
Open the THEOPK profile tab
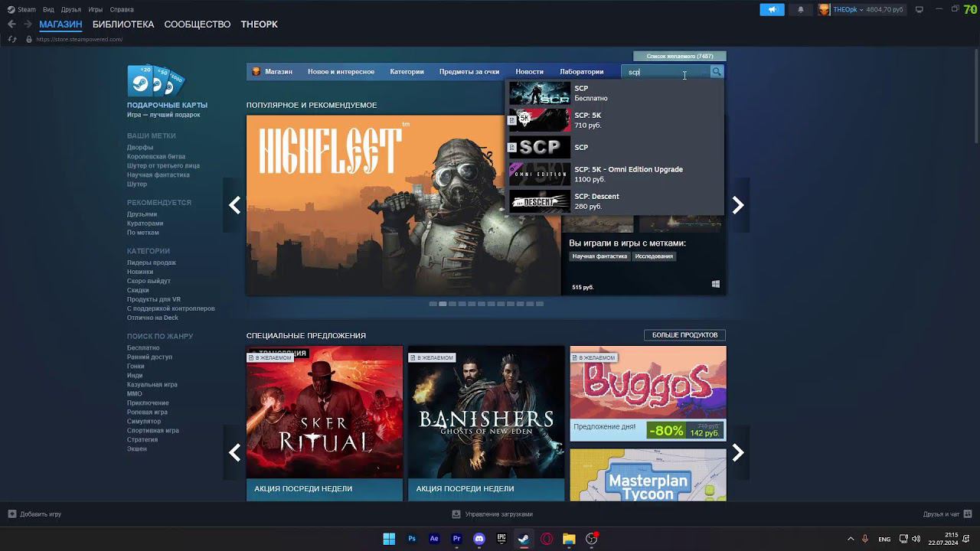click(x=260, y=24)
